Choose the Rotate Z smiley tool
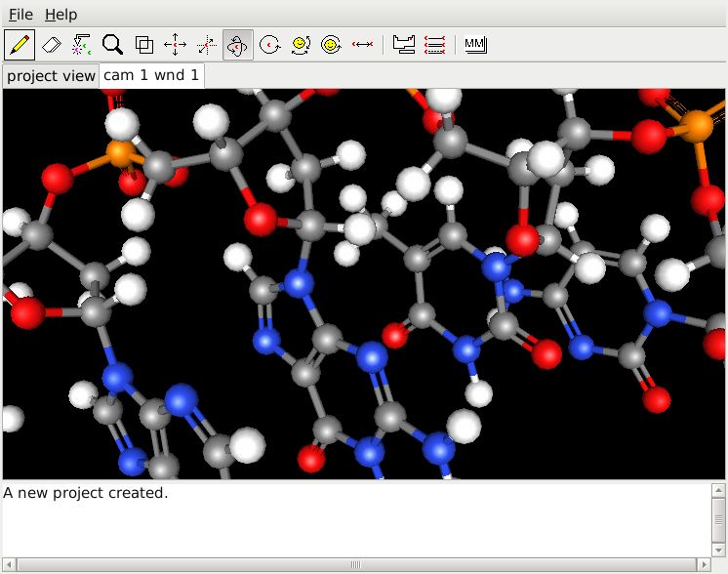The height and width of the screenshot is (574, 728). [331, 45]
